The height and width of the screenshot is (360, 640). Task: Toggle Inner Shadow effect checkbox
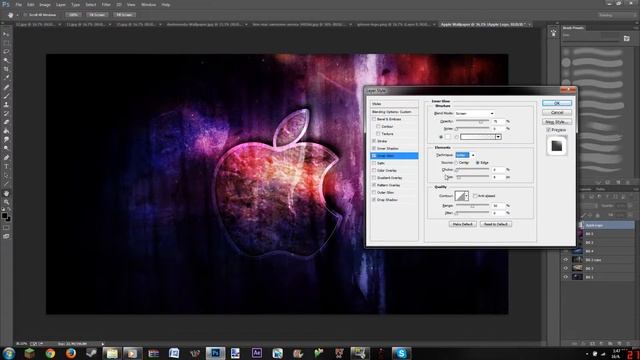pos(373,148)
